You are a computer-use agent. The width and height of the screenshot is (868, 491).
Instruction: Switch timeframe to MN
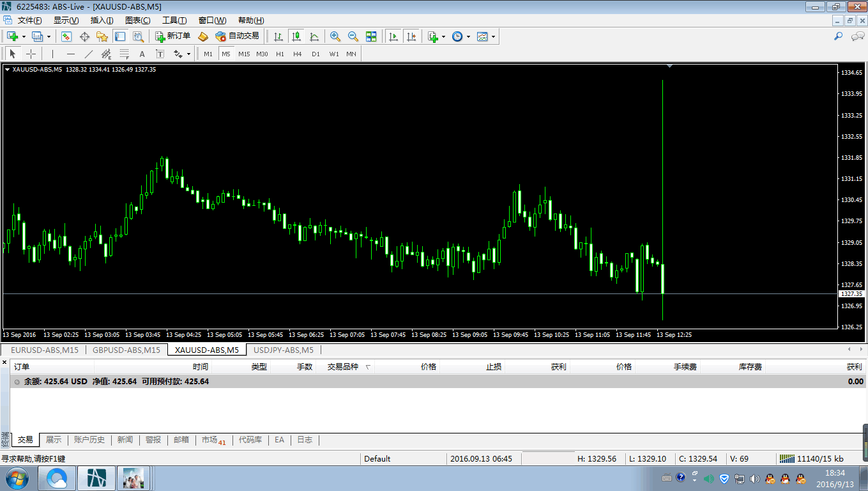tap(351, 54)
